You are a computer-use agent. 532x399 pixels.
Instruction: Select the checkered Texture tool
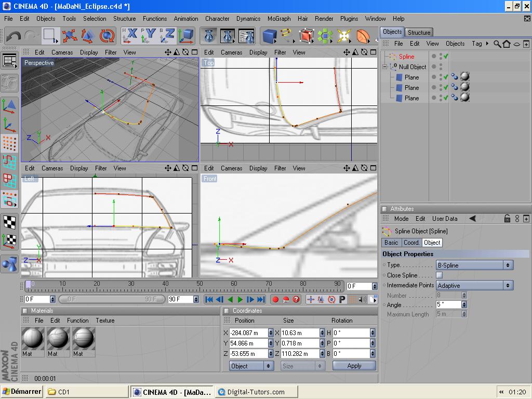pos(9,222)
